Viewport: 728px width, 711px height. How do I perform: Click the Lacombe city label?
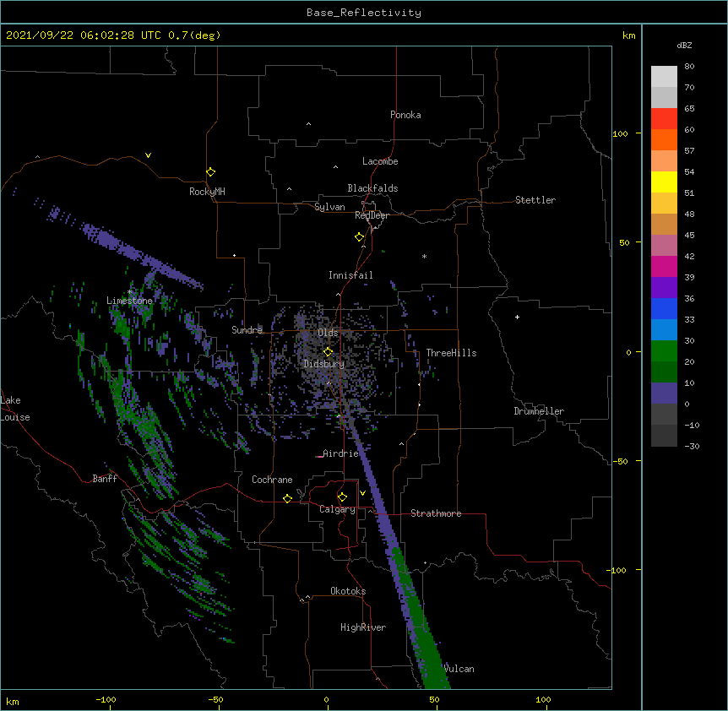(x=380, y=161)
